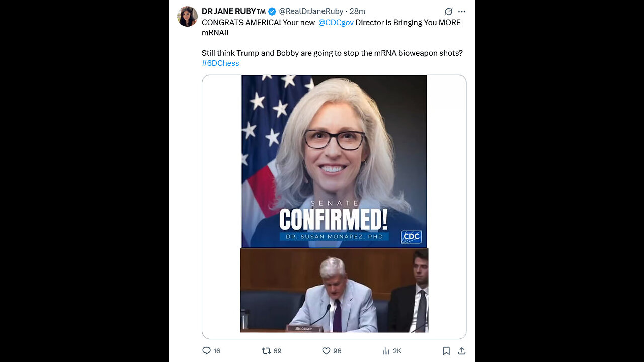Open the #6DChess hashtag

point(220,63)
